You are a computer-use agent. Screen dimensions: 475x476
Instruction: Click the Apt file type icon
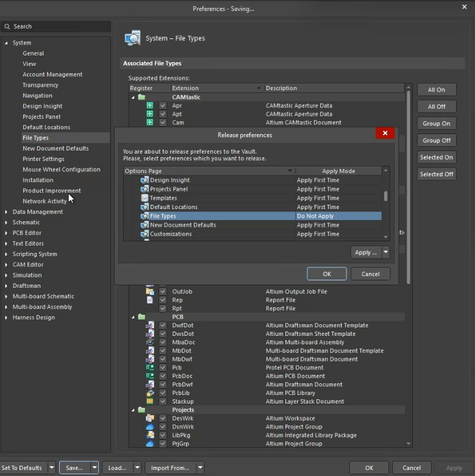tap(150, 114)
